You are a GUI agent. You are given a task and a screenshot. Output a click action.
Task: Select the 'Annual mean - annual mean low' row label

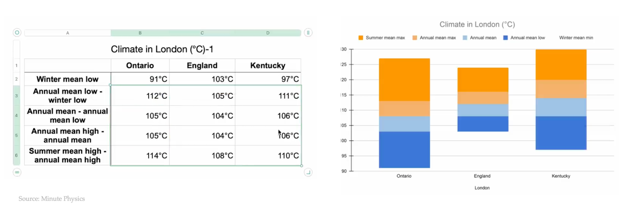pos(68,116)
